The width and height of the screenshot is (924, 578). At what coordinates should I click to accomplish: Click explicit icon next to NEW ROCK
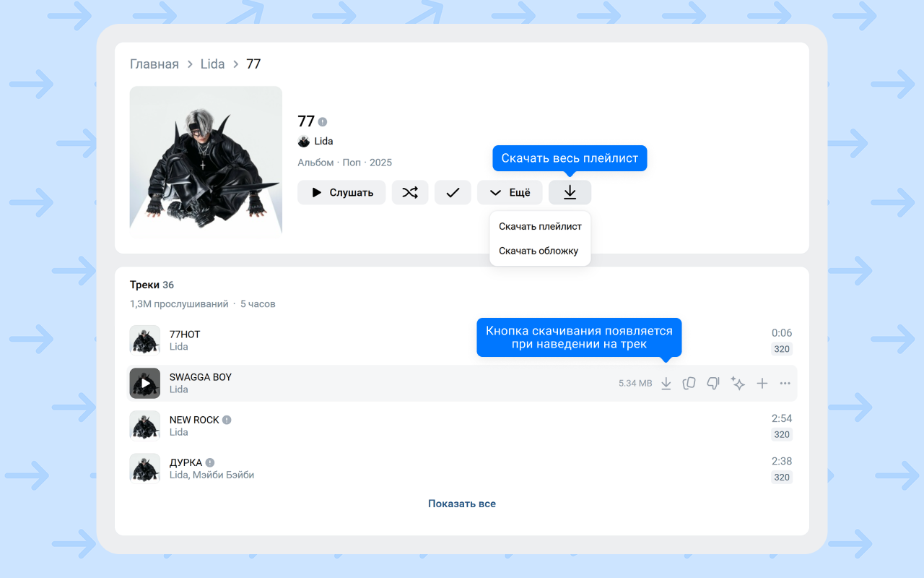pyautogui.click(x=227, y=420)
